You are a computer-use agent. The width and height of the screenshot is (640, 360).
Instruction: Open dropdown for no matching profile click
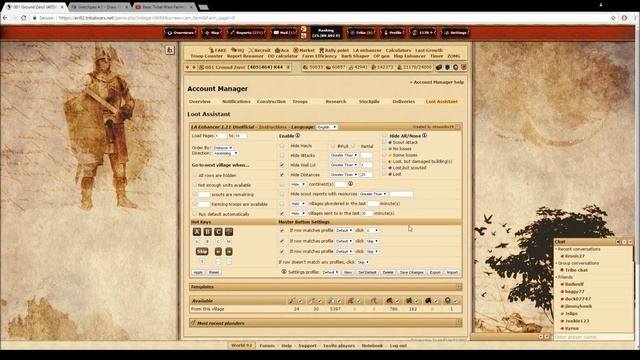pyautogui.click(x=363, y=262)
